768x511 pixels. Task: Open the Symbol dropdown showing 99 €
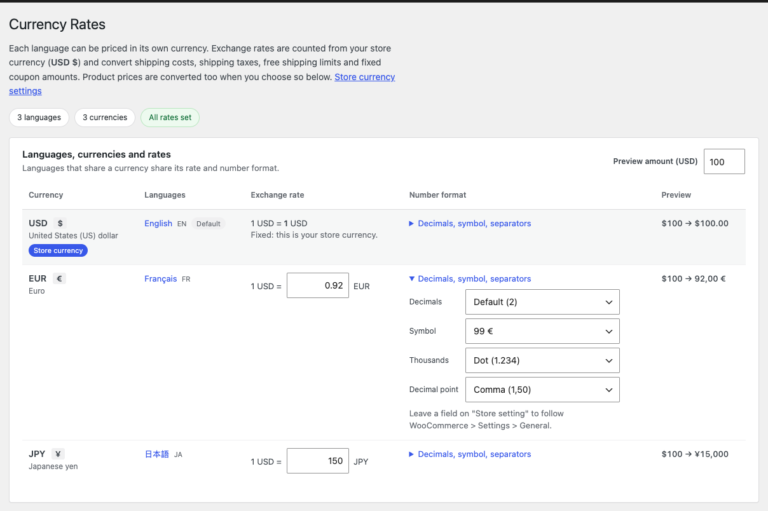(542, 331)
